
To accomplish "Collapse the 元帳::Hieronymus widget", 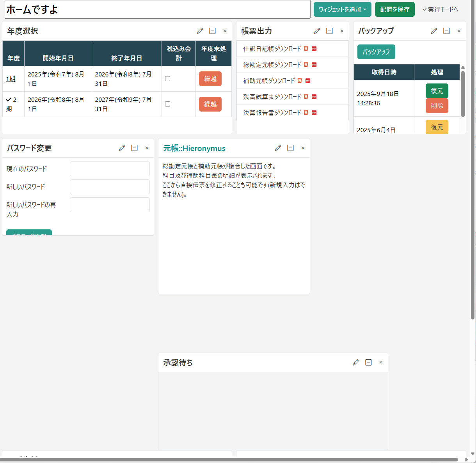I will [x=290, y=148].
